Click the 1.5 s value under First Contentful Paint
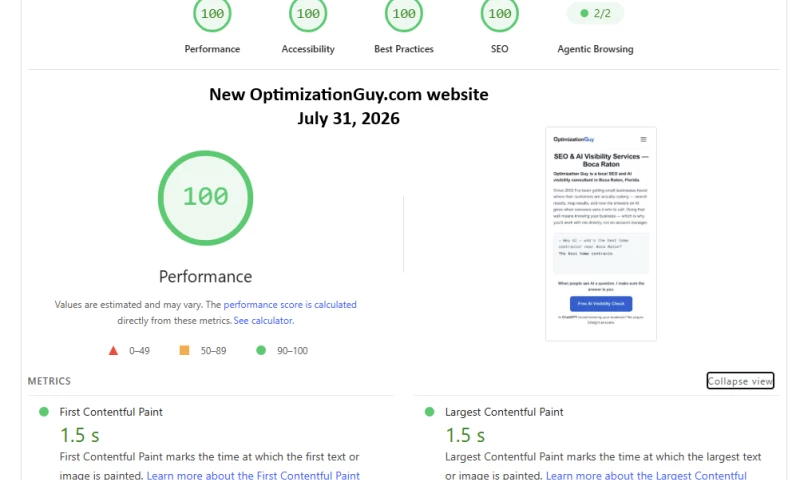Screen dimensions: 800x480 point(80,435)
